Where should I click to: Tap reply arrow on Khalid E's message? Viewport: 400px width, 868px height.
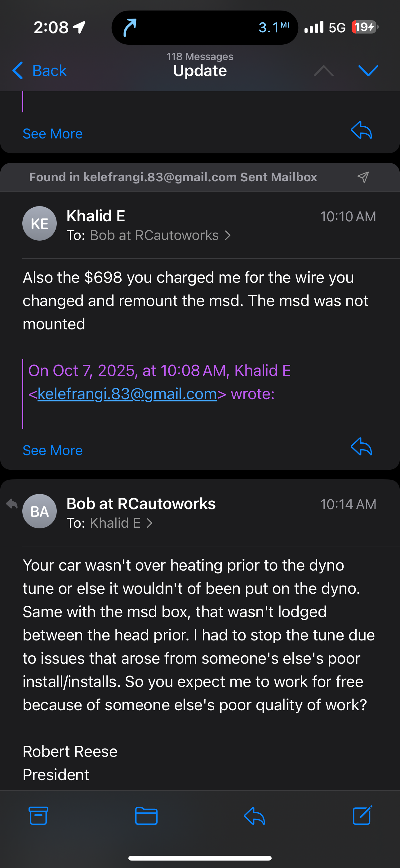click(361, 447)
